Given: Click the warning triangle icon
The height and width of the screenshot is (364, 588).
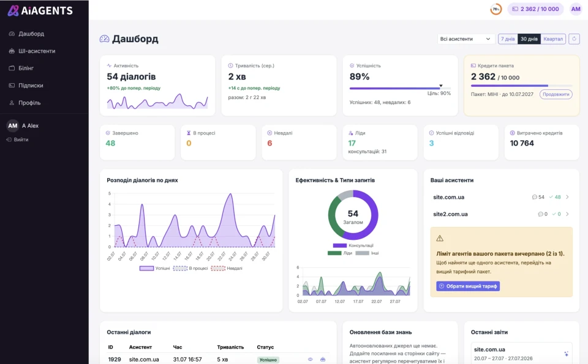Looking at the screenshot, I should [x=440, y=239].
